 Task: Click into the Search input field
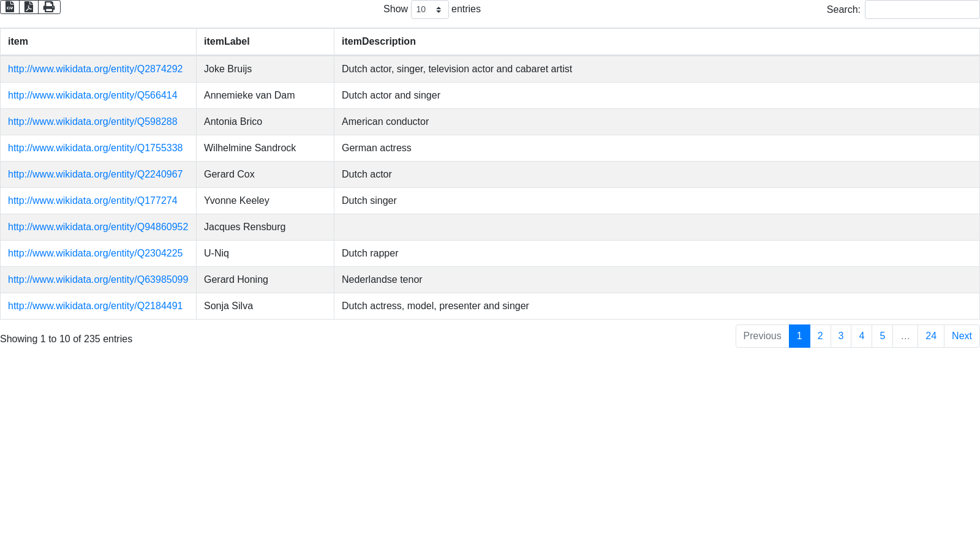922,10
